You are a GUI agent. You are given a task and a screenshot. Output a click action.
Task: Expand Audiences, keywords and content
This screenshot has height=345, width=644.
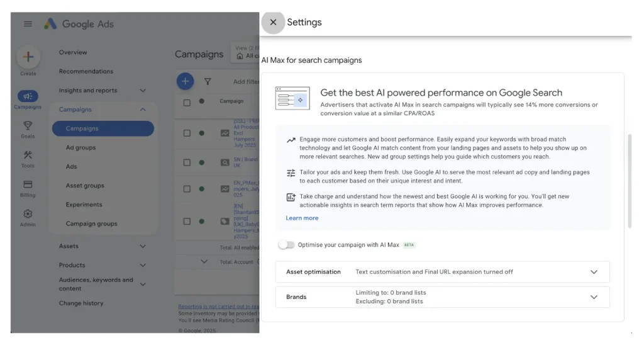[x=143, y=284]
